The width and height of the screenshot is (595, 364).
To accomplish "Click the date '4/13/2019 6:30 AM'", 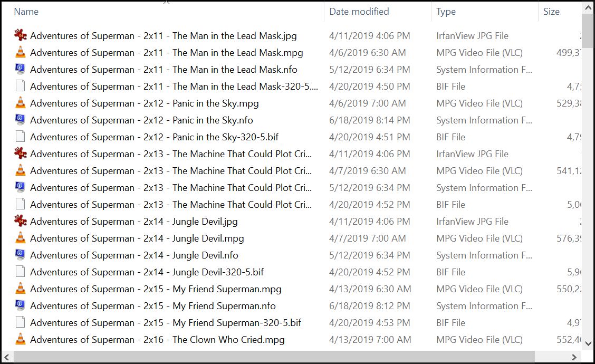I will coord(370,289).
